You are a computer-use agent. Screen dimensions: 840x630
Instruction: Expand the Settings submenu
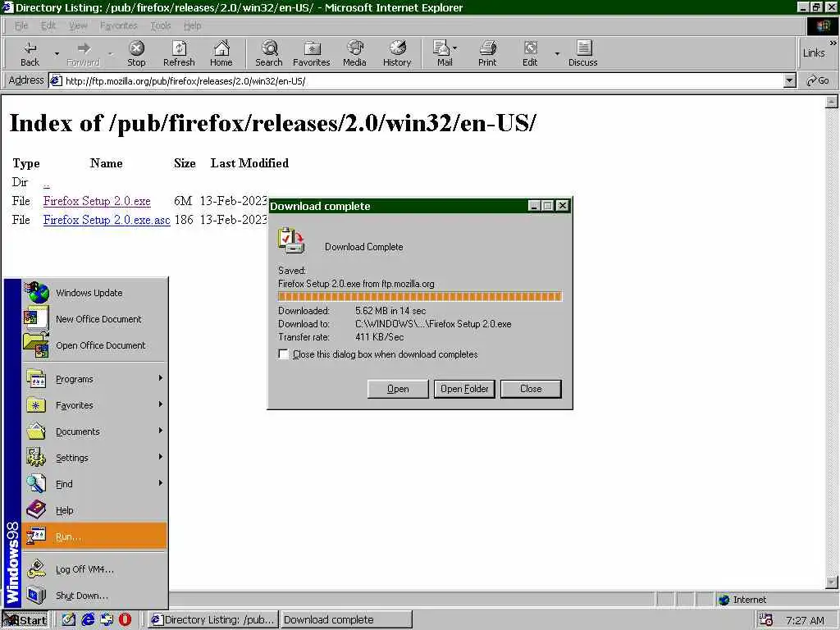tap(94, 458)
